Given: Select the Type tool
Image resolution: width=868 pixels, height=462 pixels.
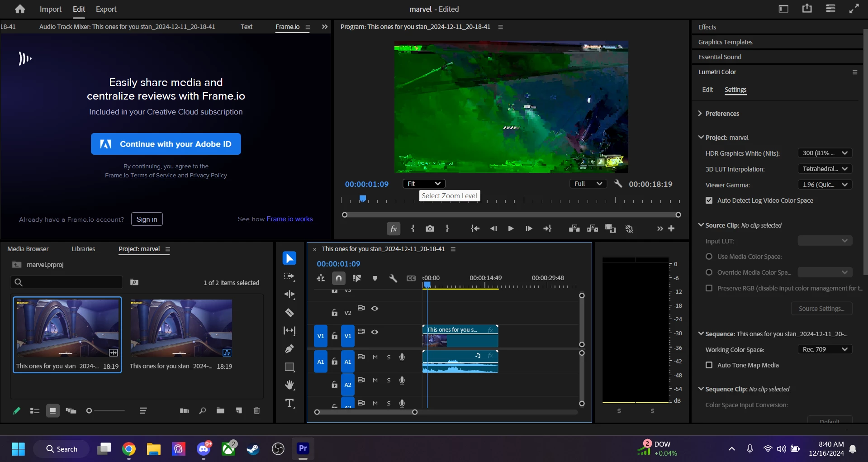Looking at the screenshot, I should tap(289, 403).
